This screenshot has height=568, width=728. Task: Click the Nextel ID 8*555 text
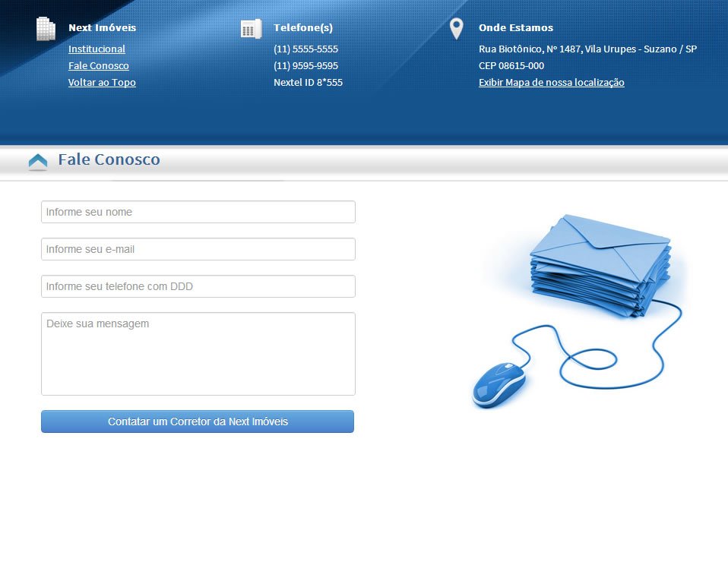(308, 82)
